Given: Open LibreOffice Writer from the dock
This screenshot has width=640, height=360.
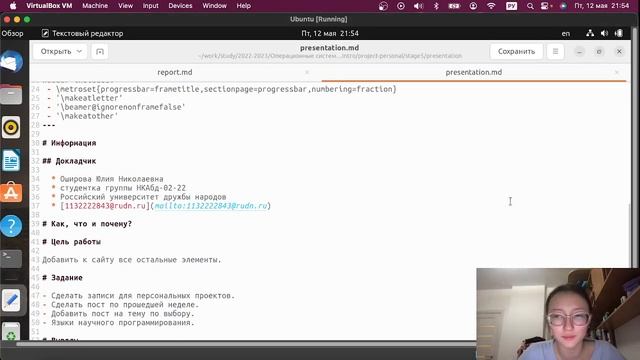Looking at the screenshot, I should (x=11, y=160).
